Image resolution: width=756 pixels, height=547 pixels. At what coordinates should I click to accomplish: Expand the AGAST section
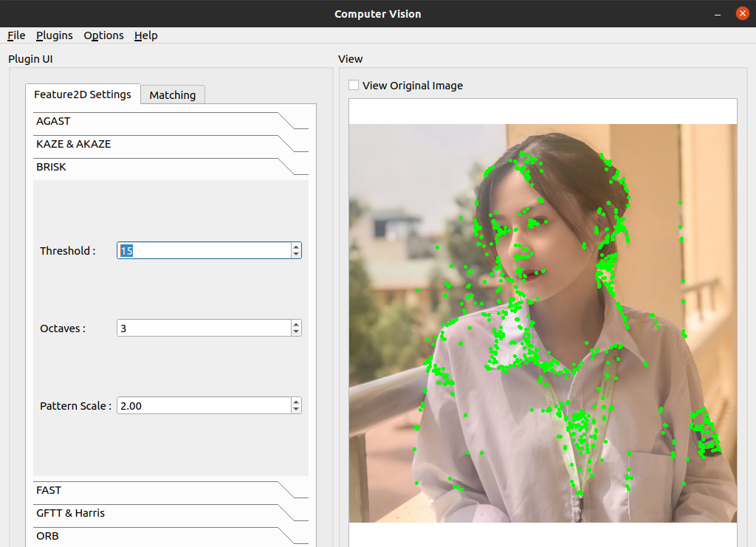point(171,121)
